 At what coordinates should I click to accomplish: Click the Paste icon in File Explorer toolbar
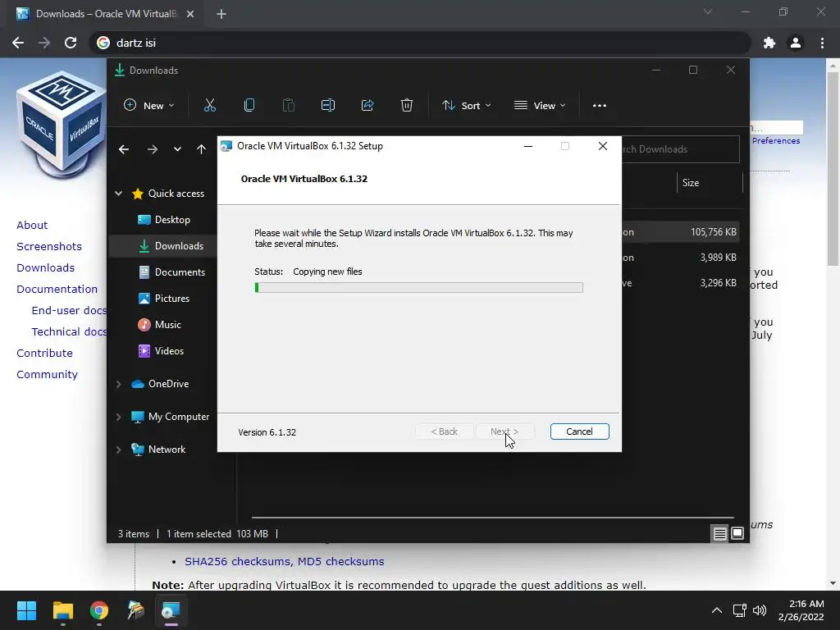click(x=288, y=106)
